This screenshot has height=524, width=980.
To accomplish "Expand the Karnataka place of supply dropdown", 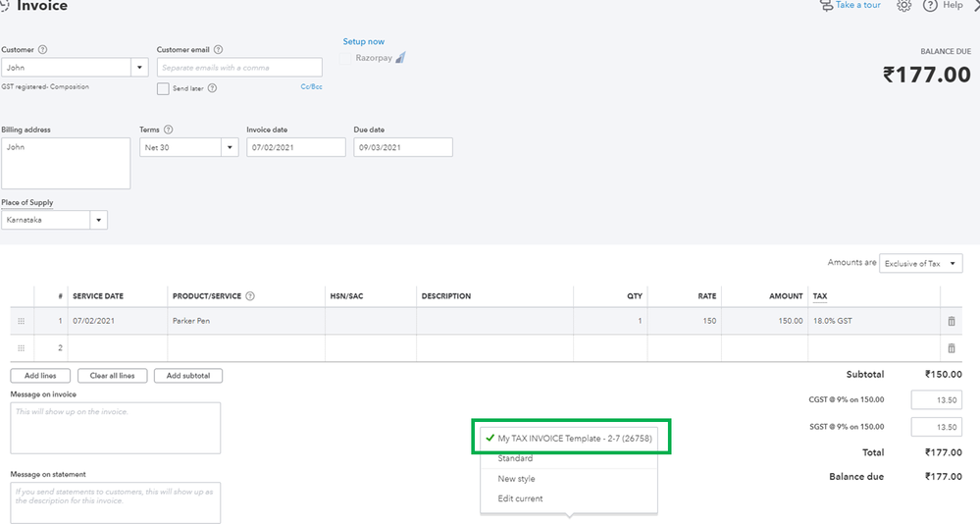I will coord(98,220).
